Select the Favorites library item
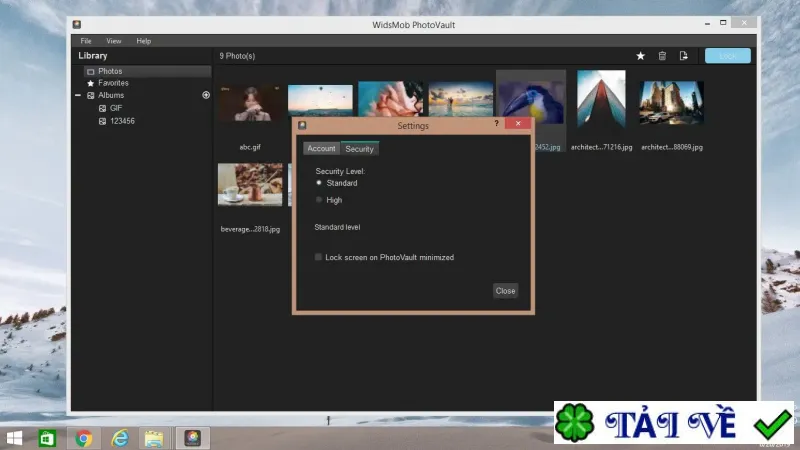Viewport: 800px width, 450px height. (113, 83)
